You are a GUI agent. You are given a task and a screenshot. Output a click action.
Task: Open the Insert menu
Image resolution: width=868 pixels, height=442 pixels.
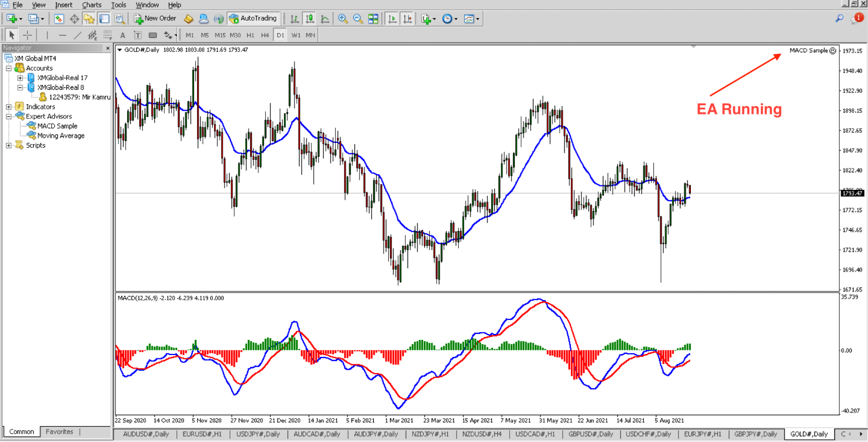click(63, 5)
